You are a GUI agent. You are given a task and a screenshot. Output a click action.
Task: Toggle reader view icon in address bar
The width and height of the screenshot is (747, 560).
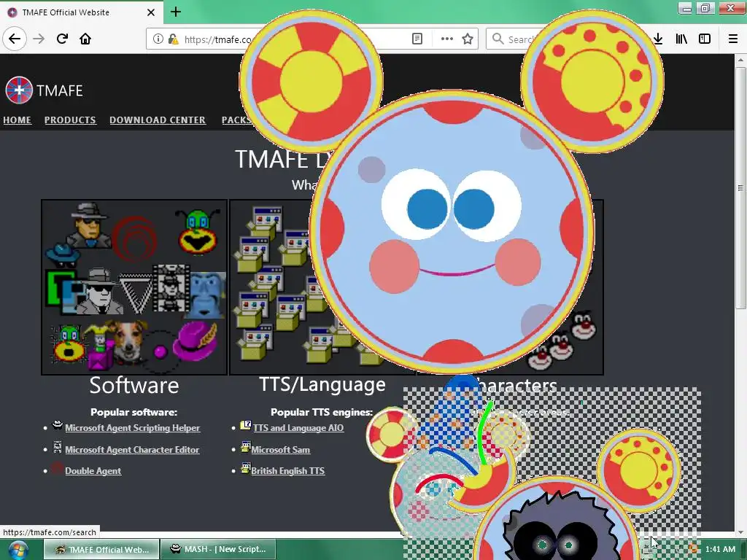417,39
